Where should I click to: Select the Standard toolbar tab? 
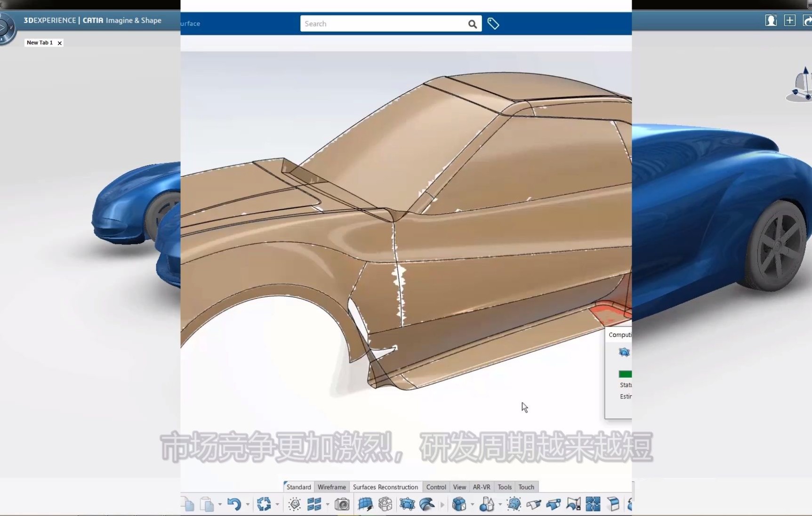click(298, 487)
